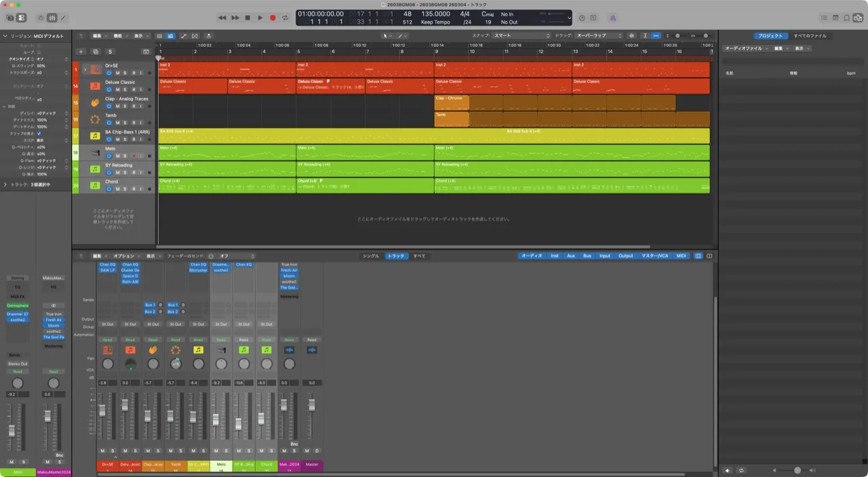868x477 pixels.
Task: Open the Mixer using the toolbar icon
Action: (x=52, y=18)
